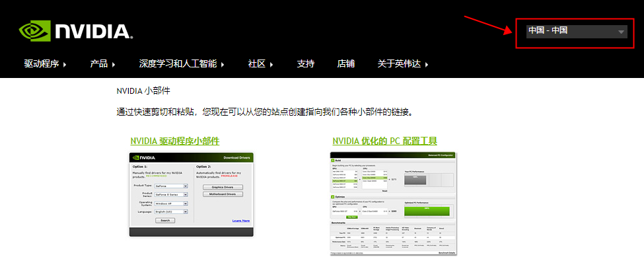This screenshot has height=269, width=644.
Task: Expand the arrow next to 社区
Action: [x=271, y=65]
